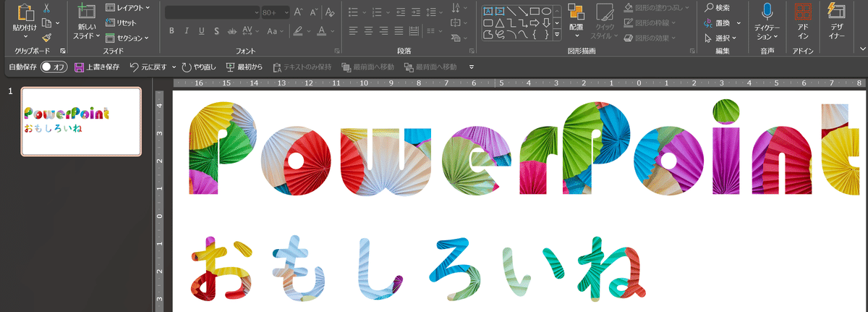This screenshot has height=312, width=868.
Task: Open the 選択 select dropdown
Action: pos(720,38)
